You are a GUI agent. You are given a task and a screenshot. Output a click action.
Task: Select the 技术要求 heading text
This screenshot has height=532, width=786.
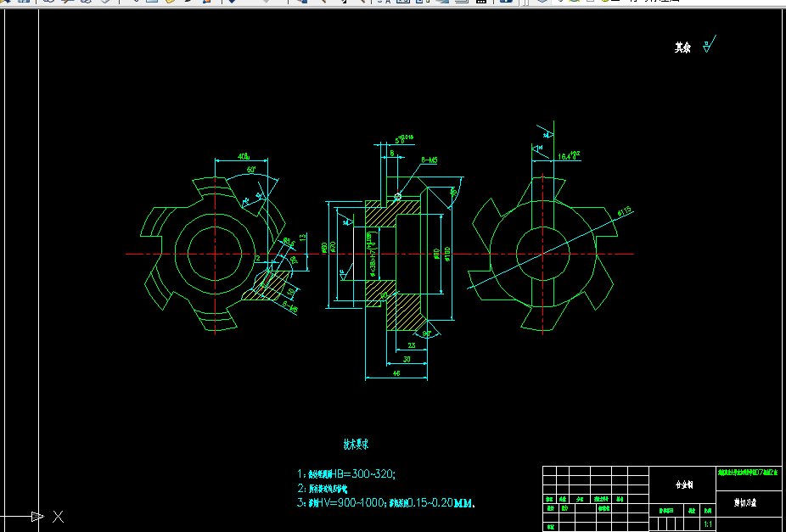click(356, 445)
